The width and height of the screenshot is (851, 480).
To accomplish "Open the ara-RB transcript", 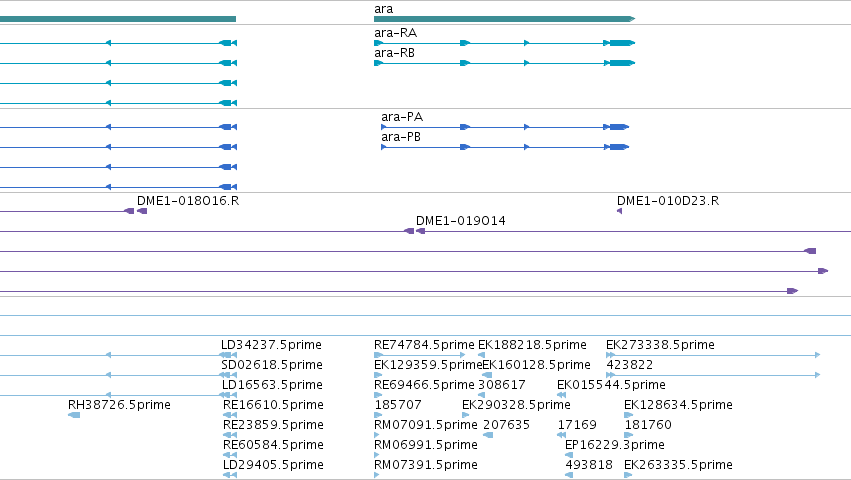I will click(395, 53).
